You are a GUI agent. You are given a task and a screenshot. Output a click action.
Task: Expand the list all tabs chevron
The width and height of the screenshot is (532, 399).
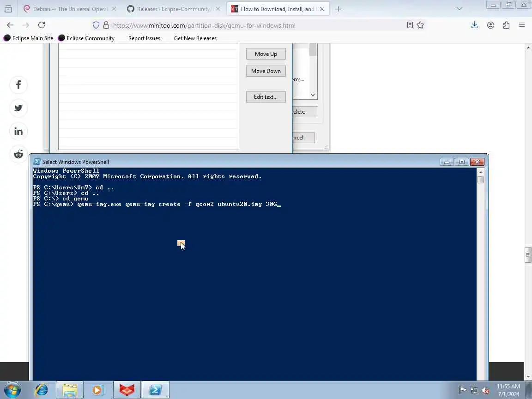(459, 9)
